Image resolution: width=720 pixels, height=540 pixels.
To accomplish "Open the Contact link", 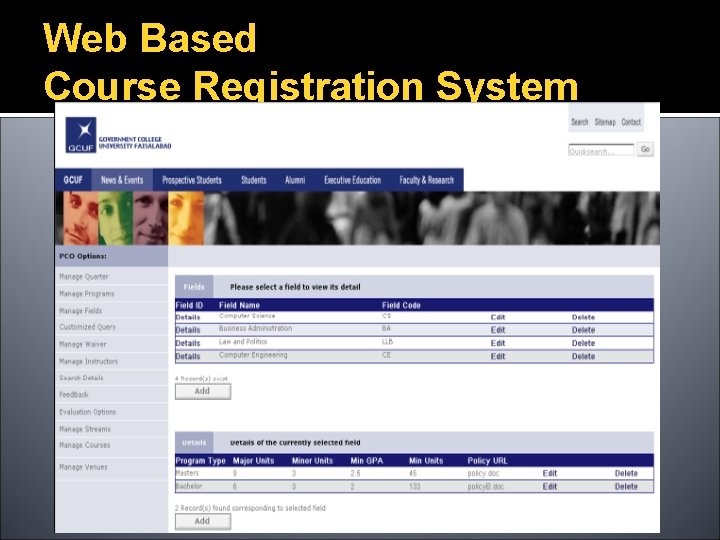I will pyautogui.click(x=631, y=122).
